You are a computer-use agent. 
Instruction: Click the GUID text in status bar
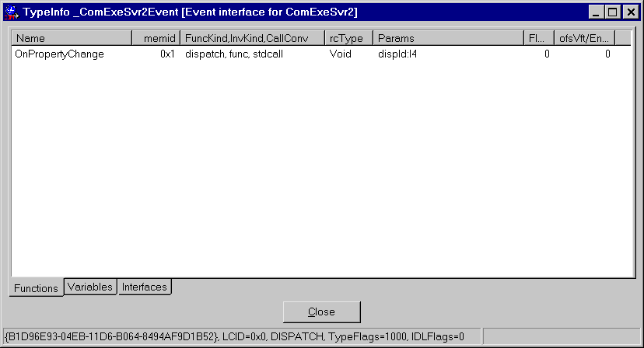click(111, 336)
